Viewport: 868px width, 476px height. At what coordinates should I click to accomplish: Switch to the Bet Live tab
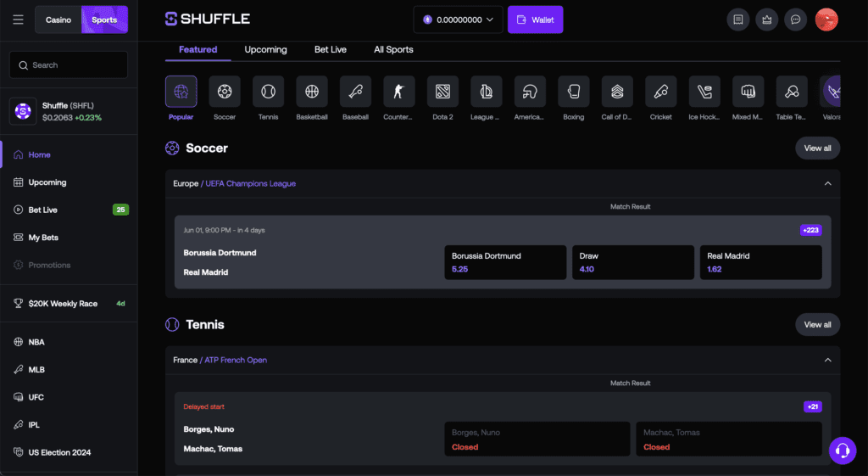331,49
